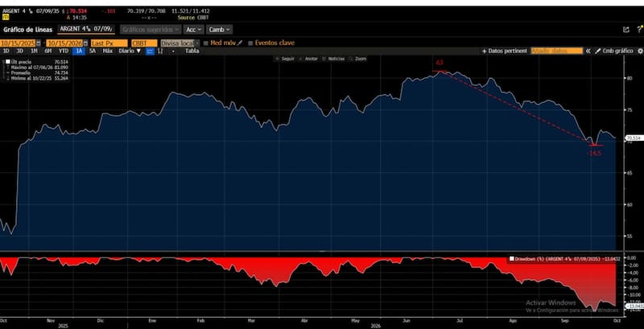Switch to the Tabla view
Screen dimensions: 644x329
coord(192,51)
